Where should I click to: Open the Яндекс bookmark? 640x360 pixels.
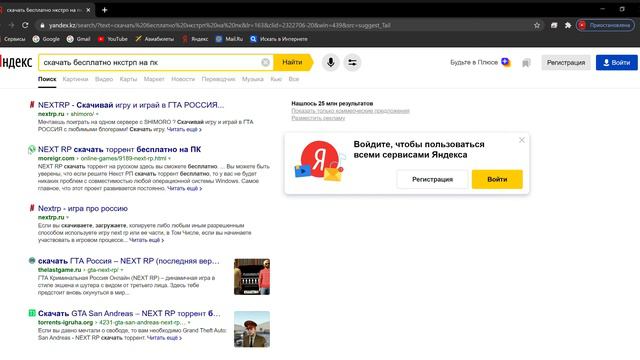point(195,39)
